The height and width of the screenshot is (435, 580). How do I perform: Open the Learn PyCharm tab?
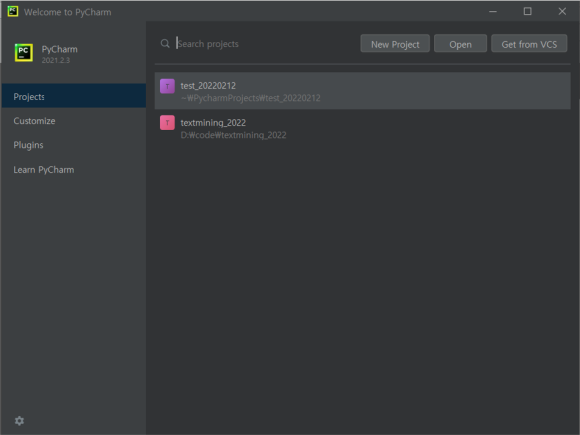pyautogui.click(x=74, y=170)
